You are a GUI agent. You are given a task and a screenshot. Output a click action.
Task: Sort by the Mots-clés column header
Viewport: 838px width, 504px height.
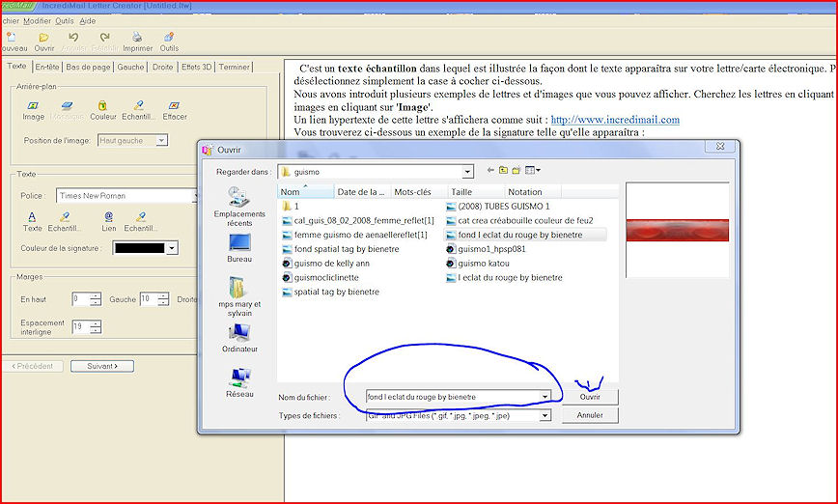tap(419, 192)
